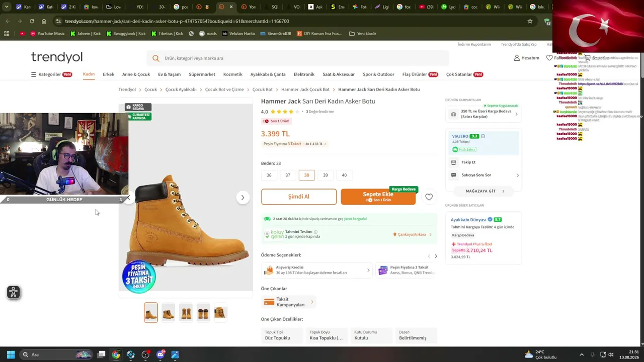This screenshot has width=644, height=362.
Task: Select shoe size 37
Action: (x=288, y=175)
